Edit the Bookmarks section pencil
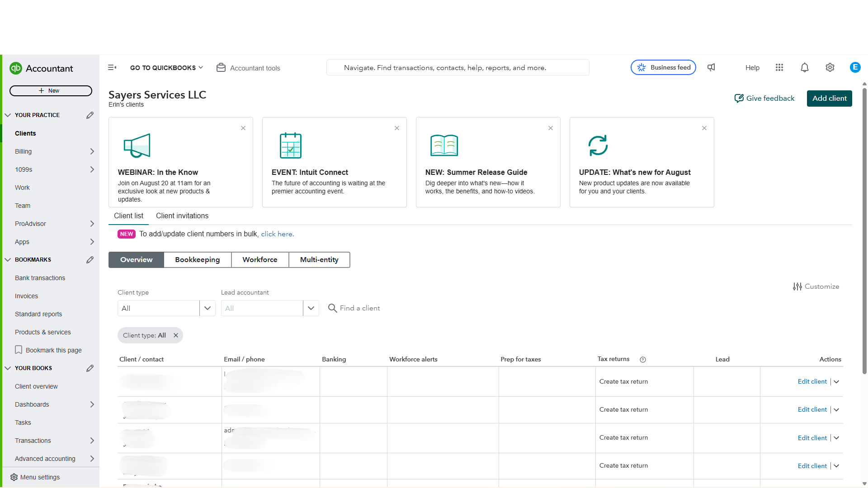 coord(90,260)
